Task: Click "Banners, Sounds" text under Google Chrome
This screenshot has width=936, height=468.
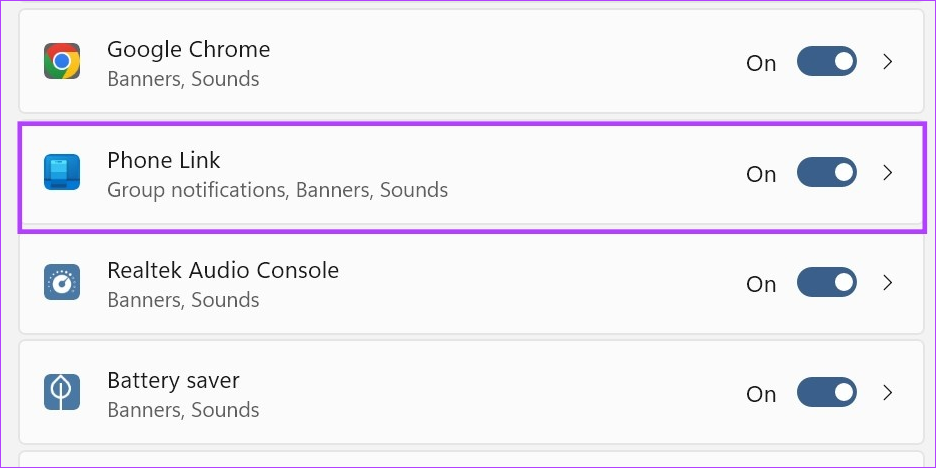Action: 183,79
